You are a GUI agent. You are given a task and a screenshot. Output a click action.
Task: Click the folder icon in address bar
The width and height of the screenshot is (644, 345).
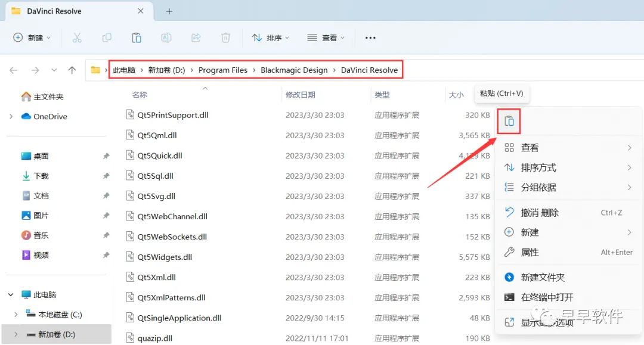(95, 70)
